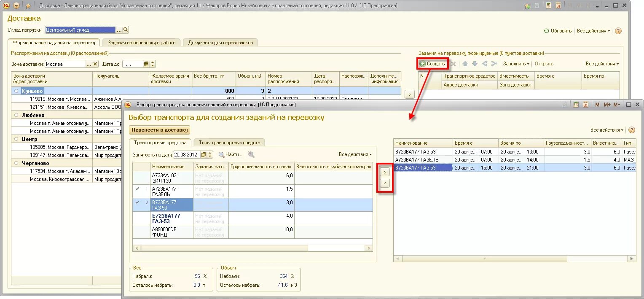
Task: Click arrow button moving orders to tasks
Action: point(409,94)
